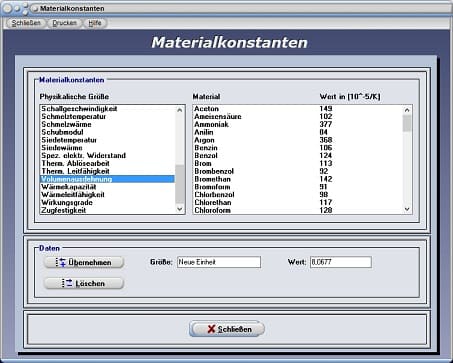
Task: Click scroll-down arrow of the material list
Action: click(407, 209)
